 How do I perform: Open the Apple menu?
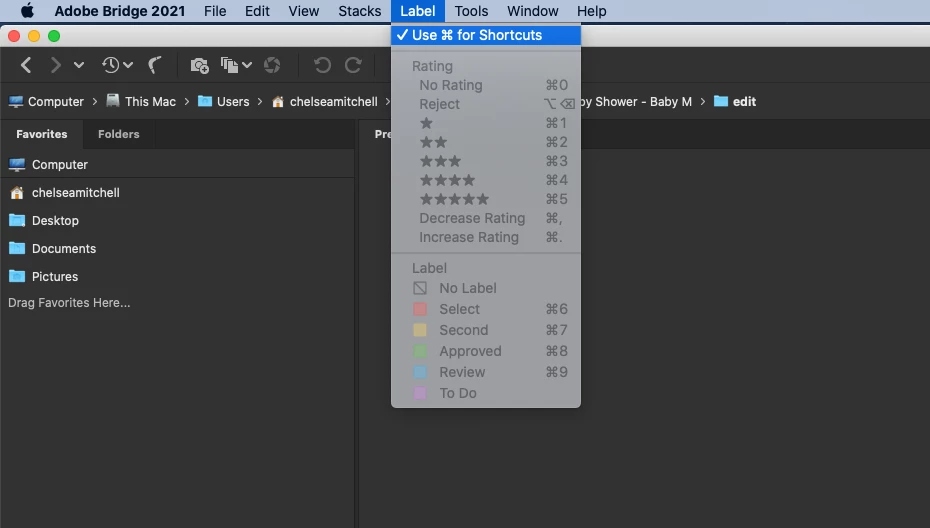coord(27,11)
